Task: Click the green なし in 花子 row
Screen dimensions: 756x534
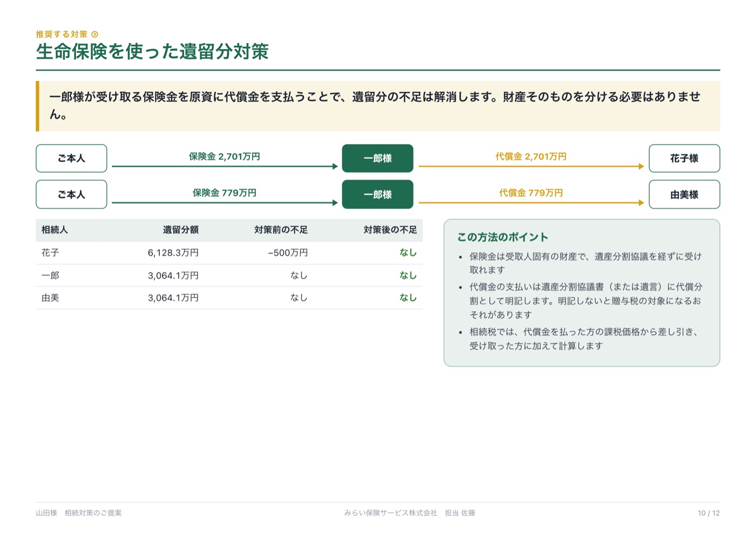Action: coord(408,253)
